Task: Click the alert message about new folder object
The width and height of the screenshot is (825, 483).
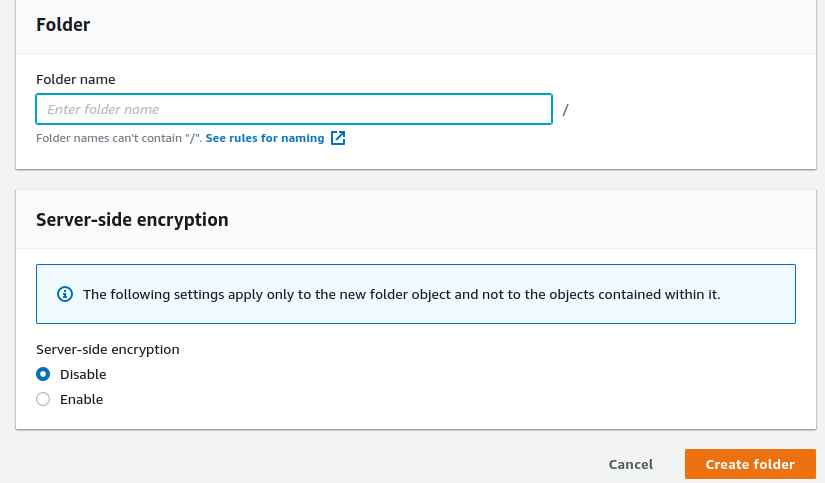Action: [401, 294]
